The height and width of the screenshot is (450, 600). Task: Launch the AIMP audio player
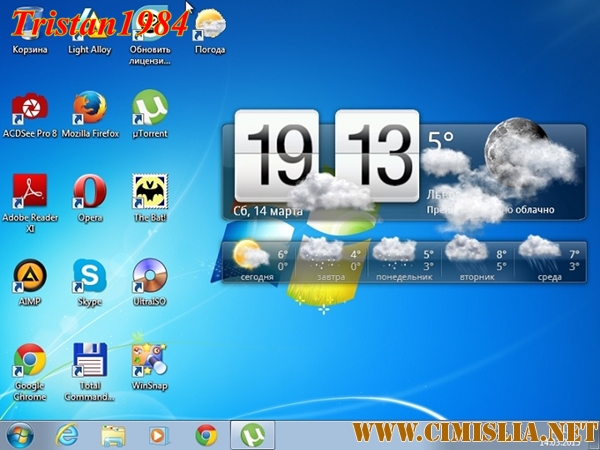29,275
